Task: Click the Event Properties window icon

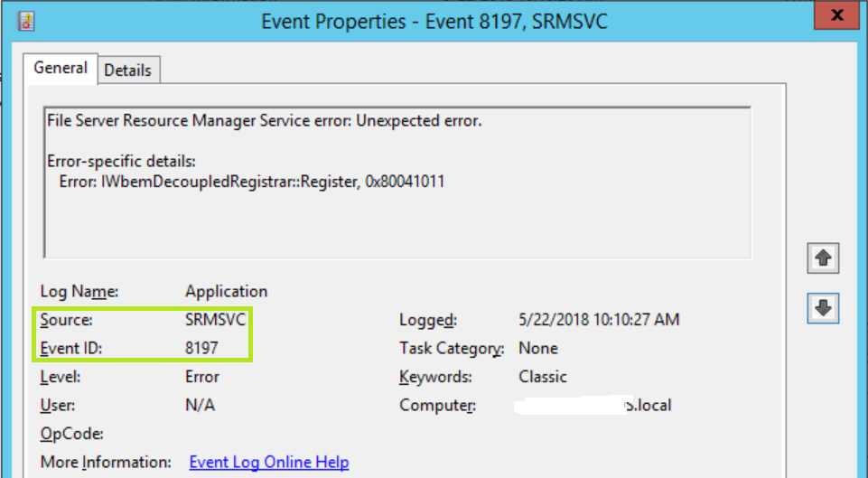Action: tap(26, 20)
